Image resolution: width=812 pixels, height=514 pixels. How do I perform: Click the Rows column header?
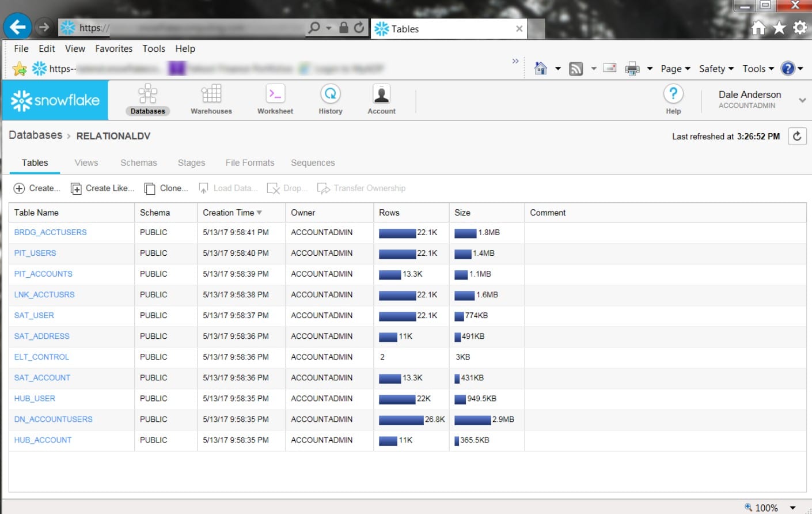click(411, 213)
